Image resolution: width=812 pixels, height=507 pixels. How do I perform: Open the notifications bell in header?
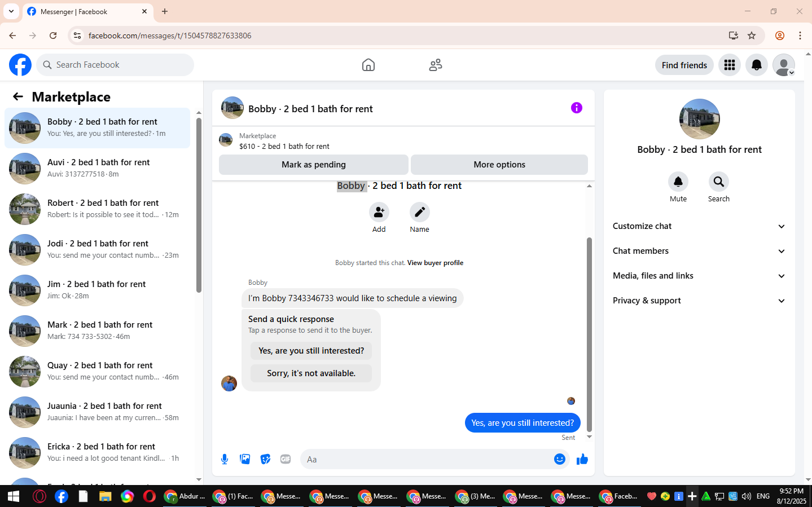click(x=757, y=65)
